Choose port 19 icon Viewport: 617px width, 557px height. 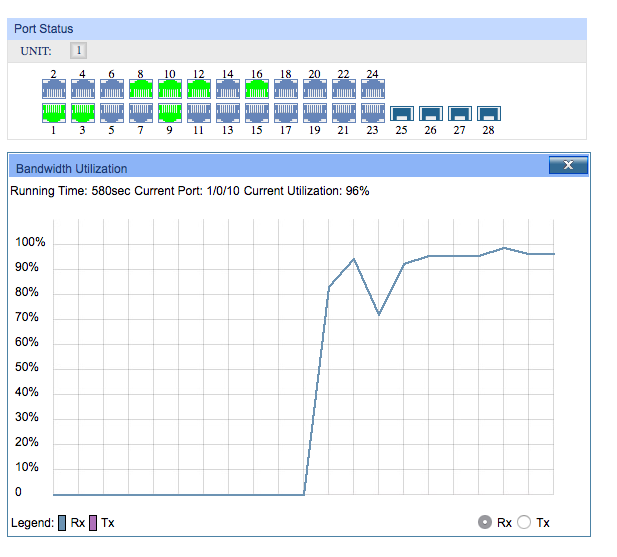315,113
